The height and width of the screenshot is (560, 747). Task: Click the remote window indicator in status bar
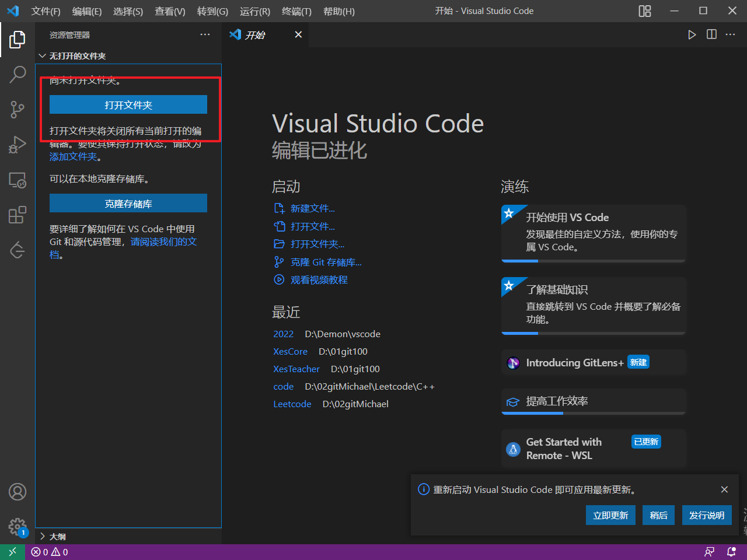[12, 552]
